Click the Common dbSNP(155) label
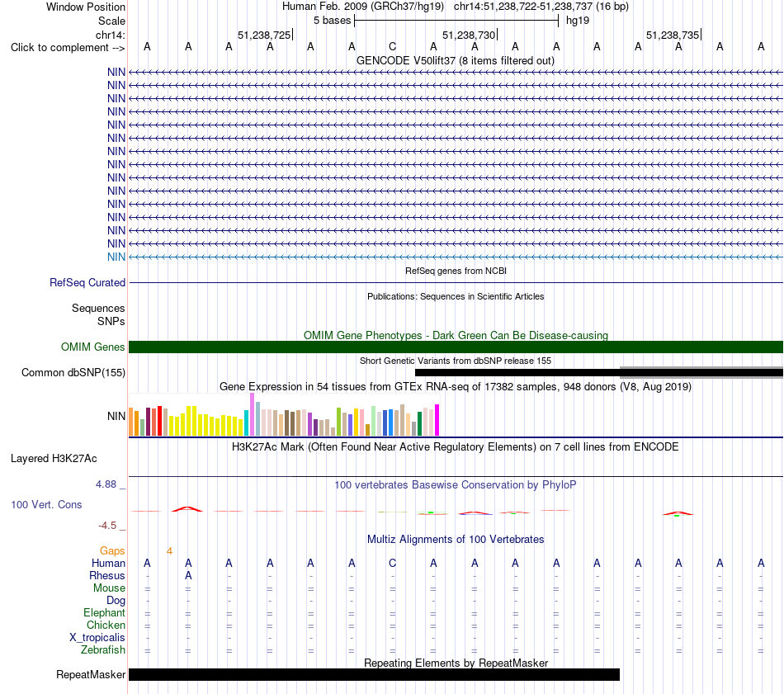The width and height of the screenshot is (784, 694). coord(73,372)
